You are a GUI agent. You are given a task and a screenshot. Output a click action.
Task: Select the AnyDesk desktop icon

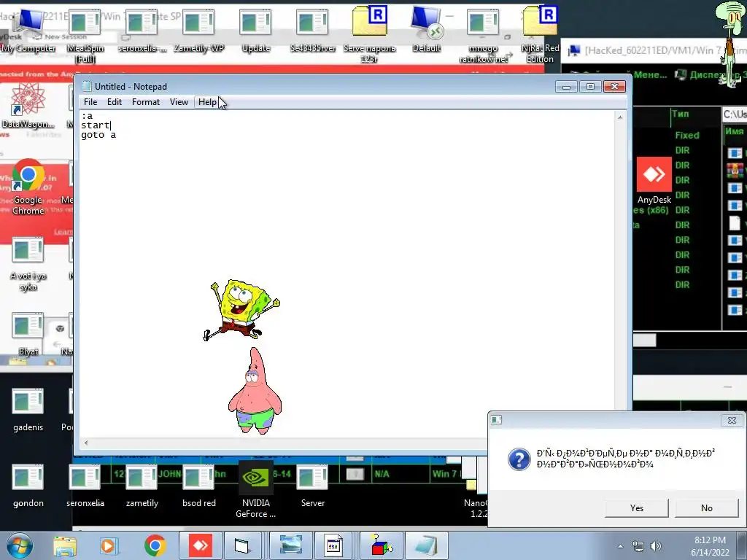point(654,180)
